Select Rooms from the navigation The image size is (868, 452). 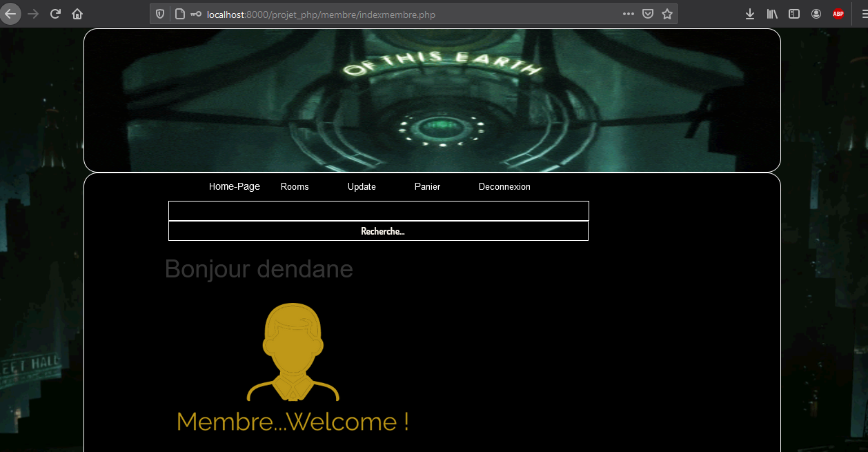[294, 186]
